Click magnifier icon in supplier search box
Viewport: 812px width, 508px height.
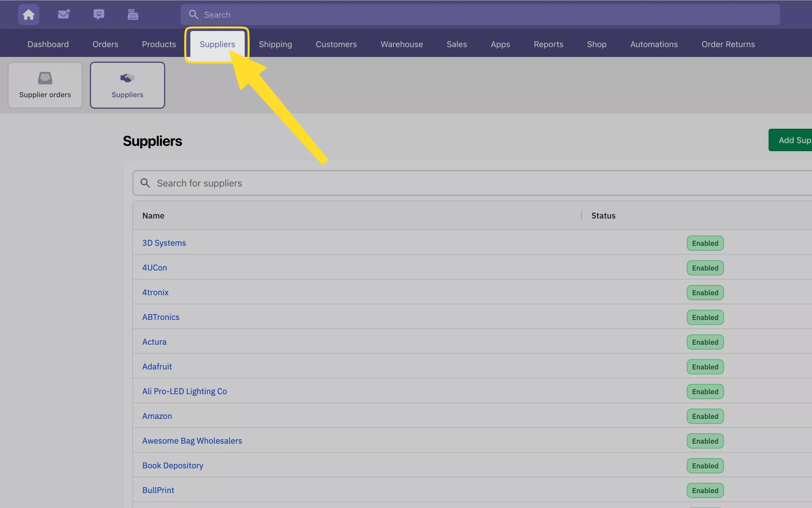(x=145, y=183)
